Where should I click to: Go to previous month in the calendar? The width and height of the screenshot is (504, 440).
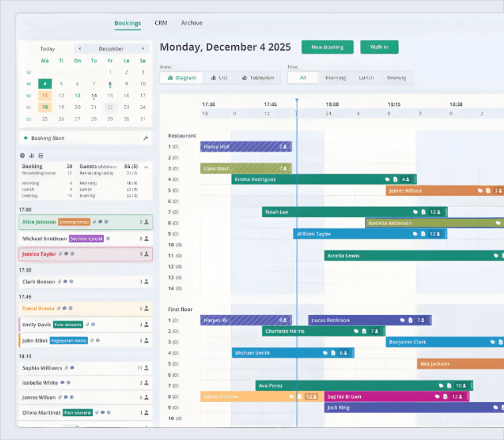[x=80, y=49]
